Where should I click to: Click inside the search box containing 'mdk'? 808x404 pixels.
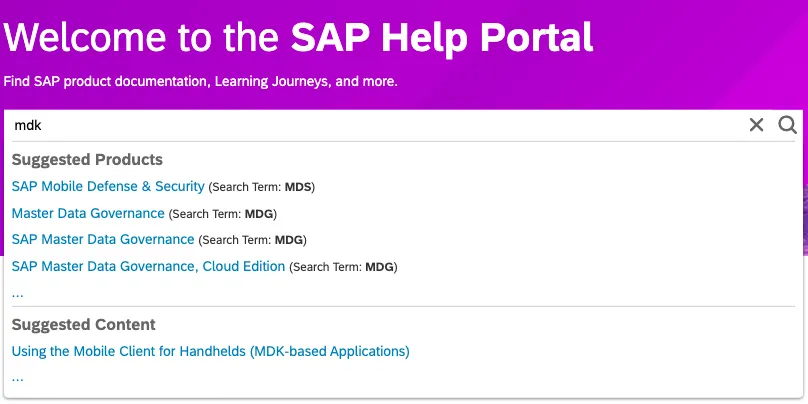coord(370,125)
